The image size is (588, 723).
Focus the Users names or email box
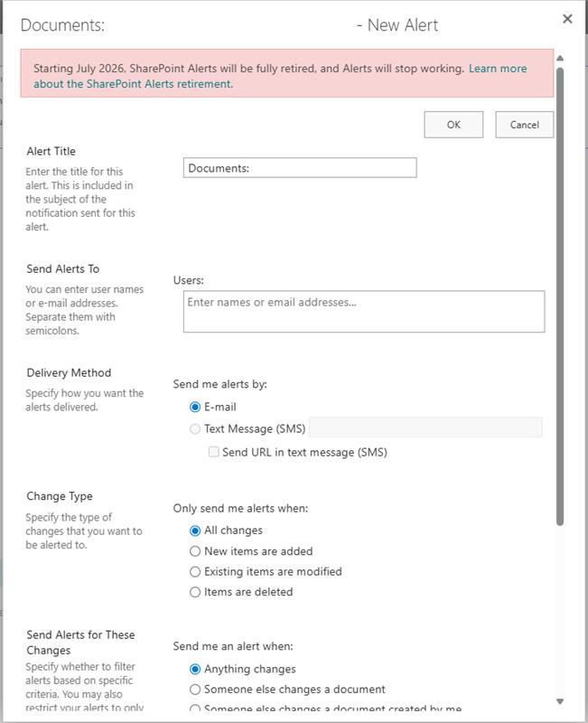364,311
